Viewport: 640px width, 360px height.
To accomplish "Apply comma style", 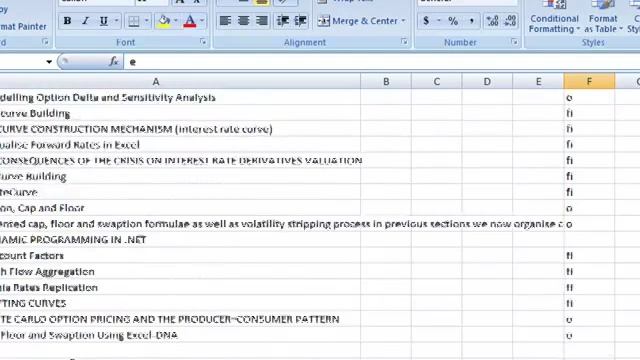I will [x=471, y=21].
